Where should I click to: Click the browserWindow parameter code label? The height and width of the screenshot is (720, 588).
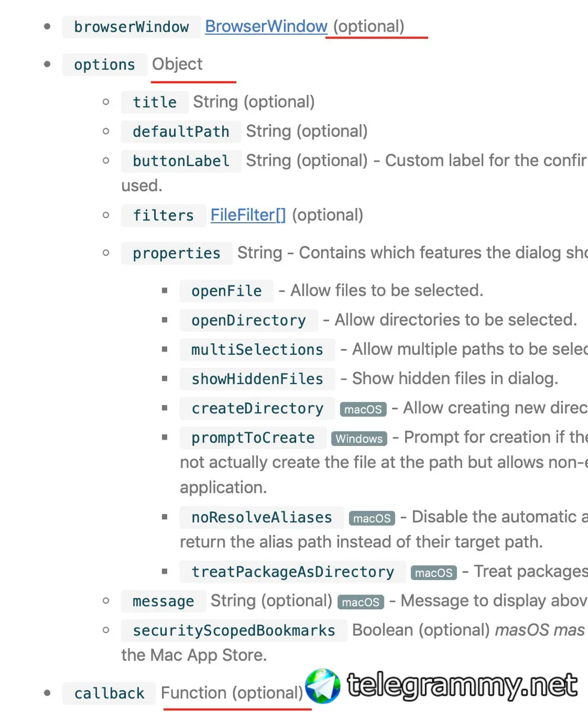pyautogui.click(x=131, y=27)
